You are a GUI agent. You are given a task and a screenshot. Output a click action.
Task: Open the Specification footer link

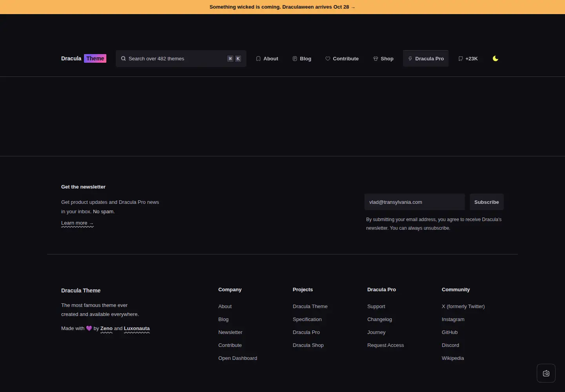tap(307, 319)
